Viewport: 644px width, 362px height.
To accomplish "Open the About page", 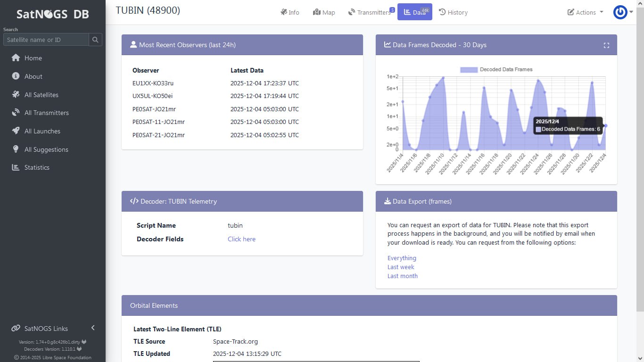I will 33,76.
